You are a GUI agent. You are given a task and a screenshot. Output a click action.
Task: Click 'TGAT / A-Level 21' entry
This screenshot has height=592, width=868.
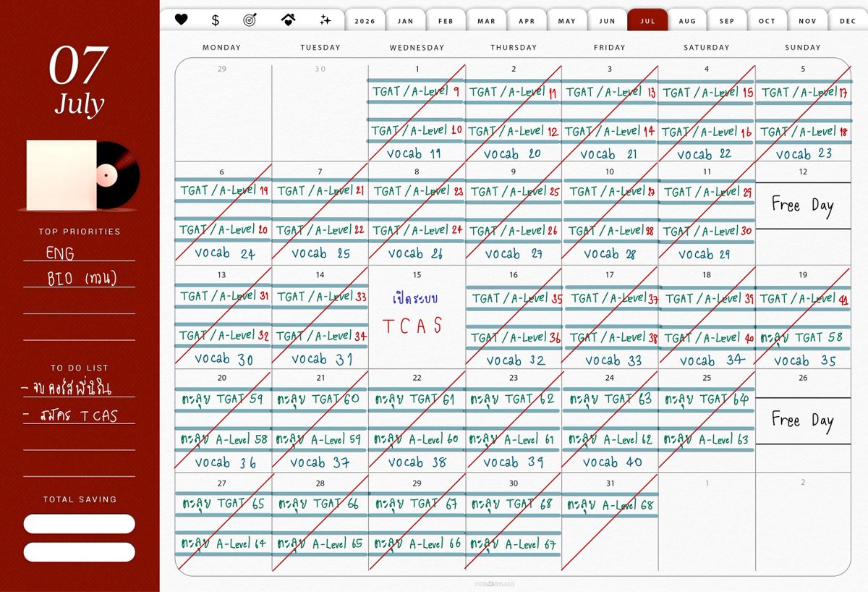tap(320, 191)
